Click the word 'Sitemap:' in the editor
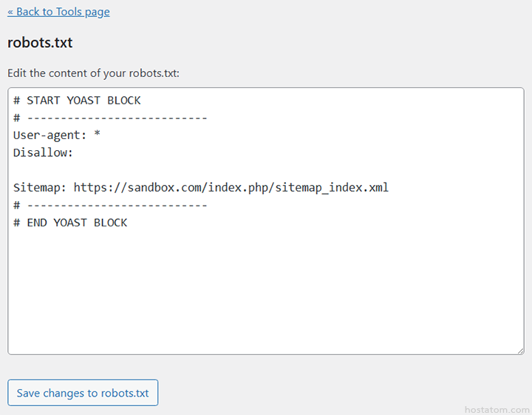This screenshot has width=532, height=415. click(40, 188)
